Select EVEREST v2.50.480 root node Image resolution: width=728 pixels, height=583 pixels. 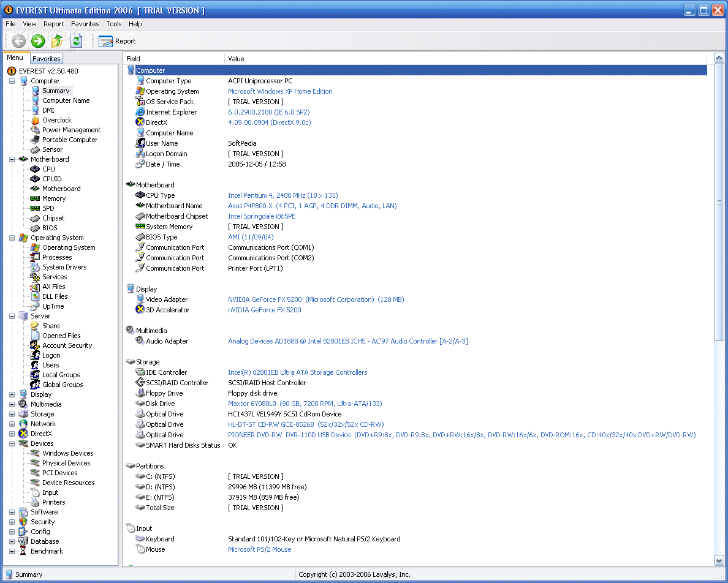(x=48, y=71)
